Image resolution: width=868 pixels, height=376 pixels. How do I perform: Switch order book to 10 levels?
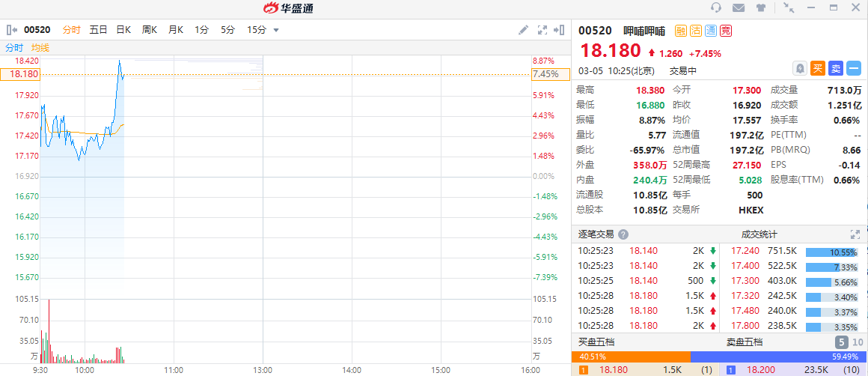point(858,342)
